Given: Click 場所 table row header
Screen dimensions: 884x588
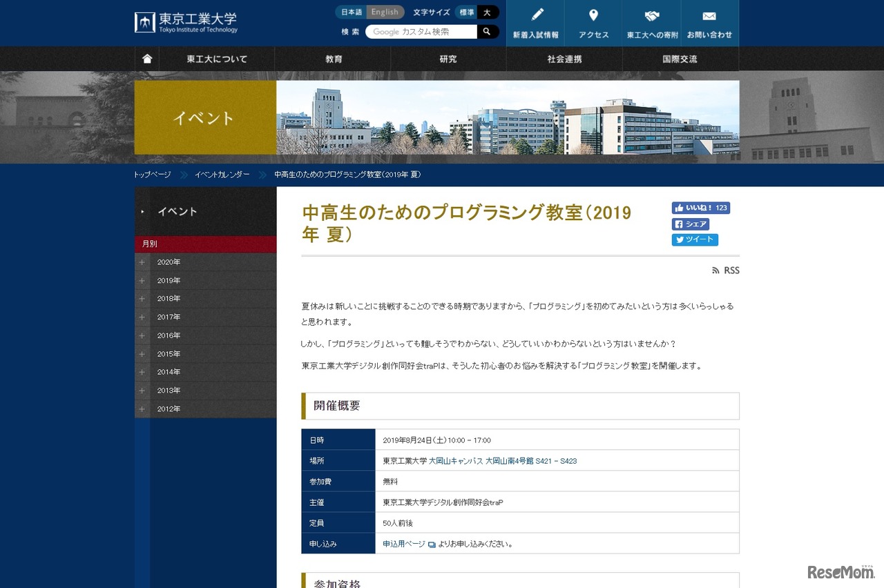Looking at the screenshot, I should pos(338,461).
